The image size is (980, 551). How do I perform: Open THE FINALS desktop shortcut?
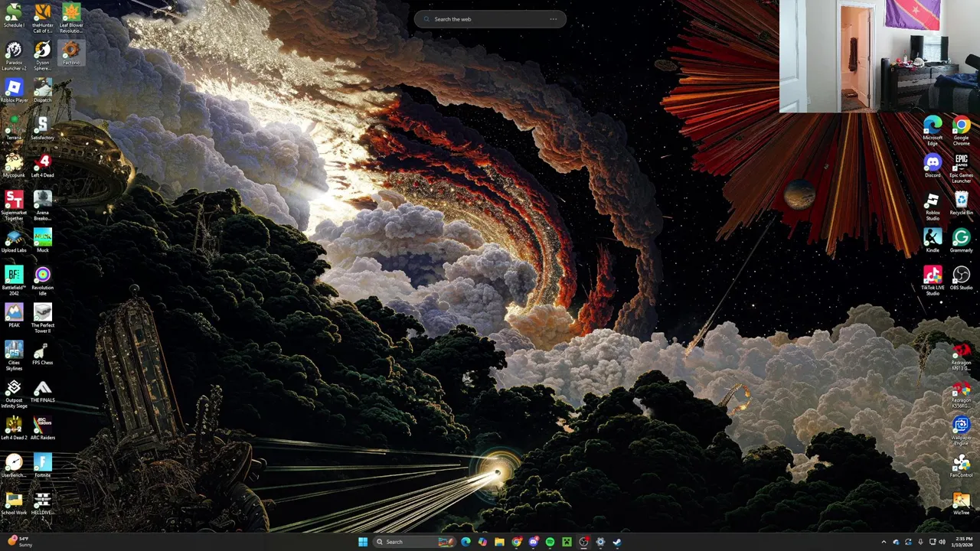(x=43, y=391)
